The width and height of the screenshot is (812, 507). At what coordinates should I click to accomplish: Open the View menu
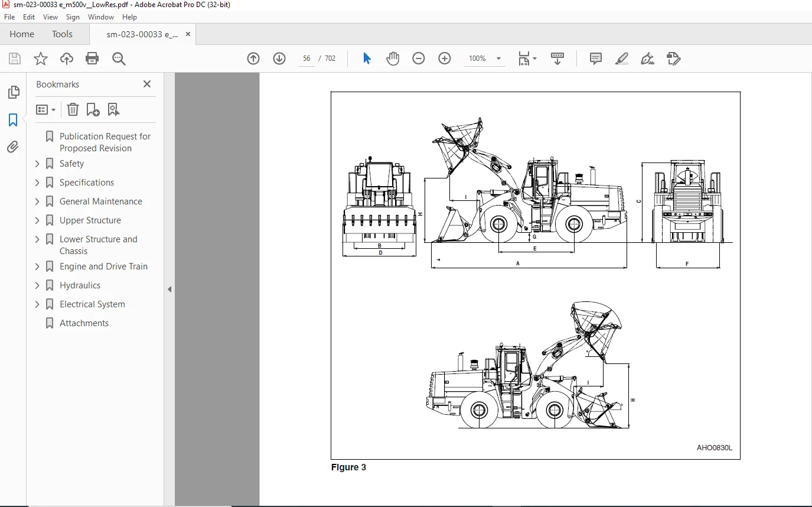tap(51, 17)
